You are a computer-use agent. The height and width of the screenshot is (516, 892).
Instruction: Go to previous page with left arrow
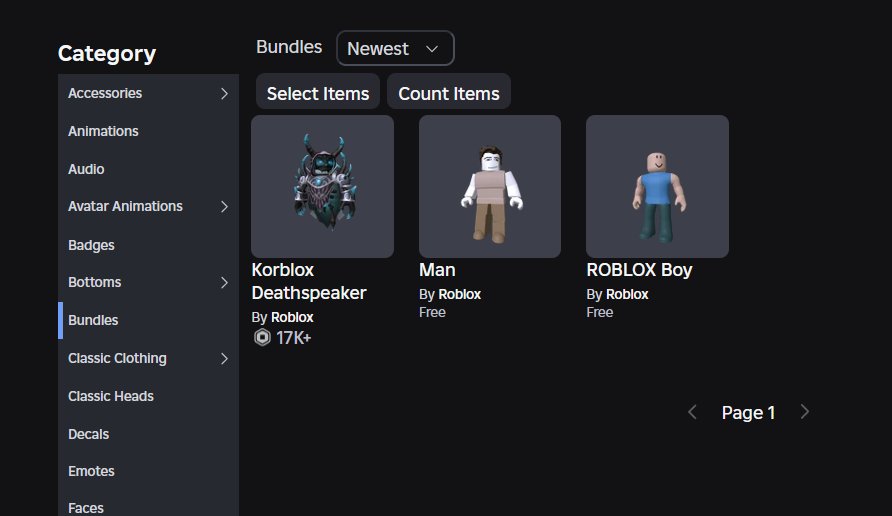(692, 412)
